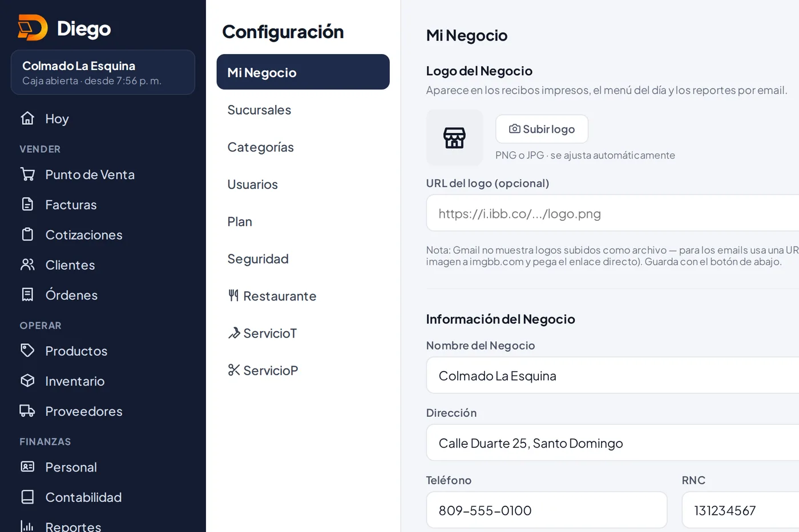799x532 pixels.
Task: Go to Hoy in the sidebar
Action: tap(103, 119)
